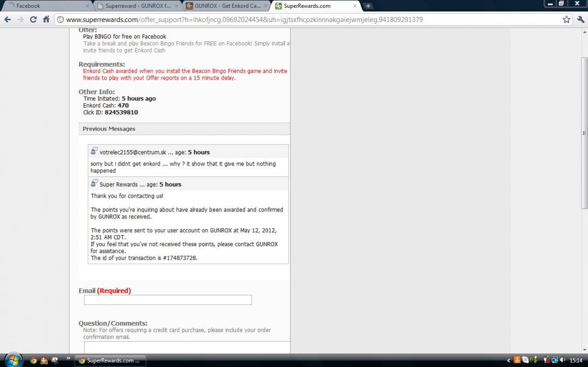This screenshot has width=588, height=367.
Task: Reload the current page
Action: click(x=33, y=19)
